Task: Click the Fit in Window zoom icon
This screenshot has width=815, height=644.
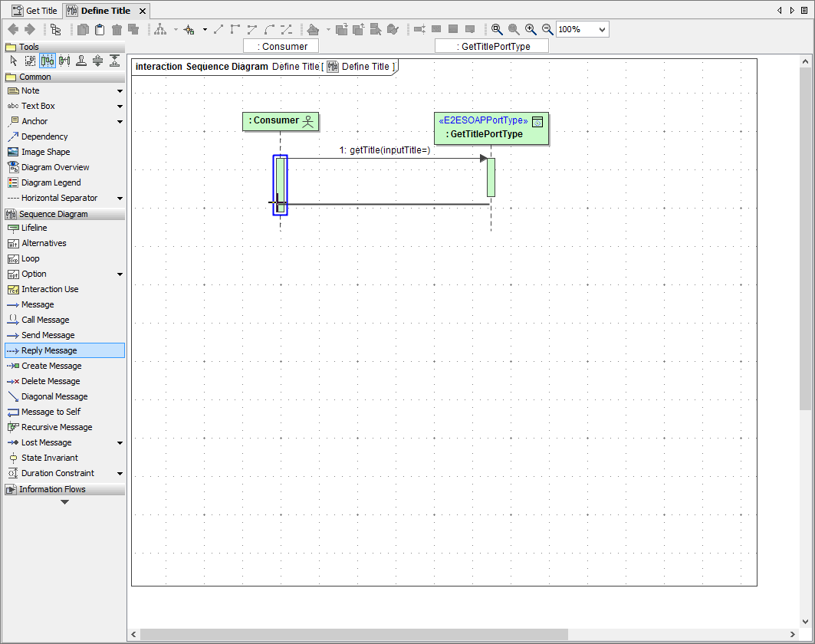Action: click(497, 29)
